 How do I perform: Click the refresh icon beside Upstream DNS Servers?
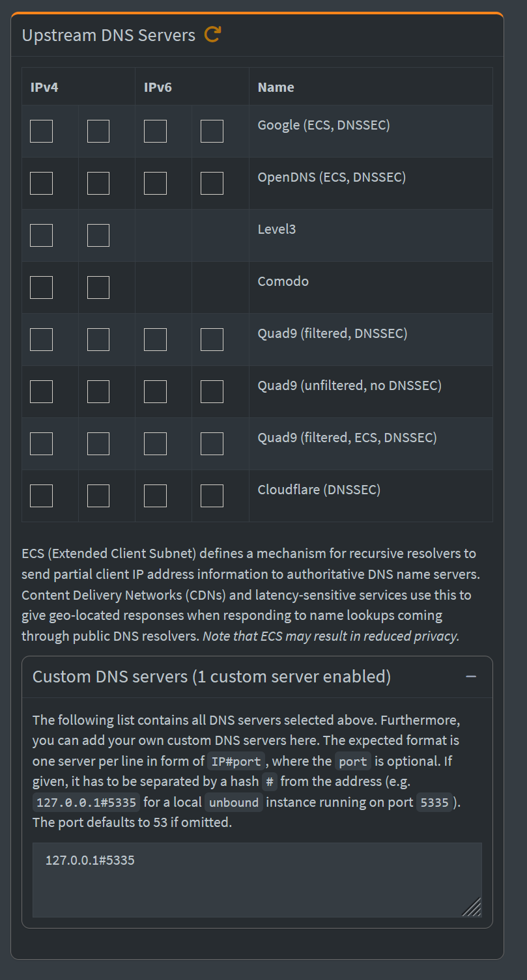click(x=212, y=35)
